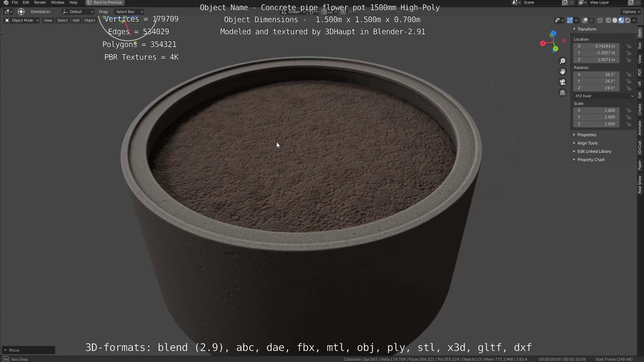The width and height of the screenshot is (644, 362).
Task: Open the Options dropdown
Action: pos(631,12)
